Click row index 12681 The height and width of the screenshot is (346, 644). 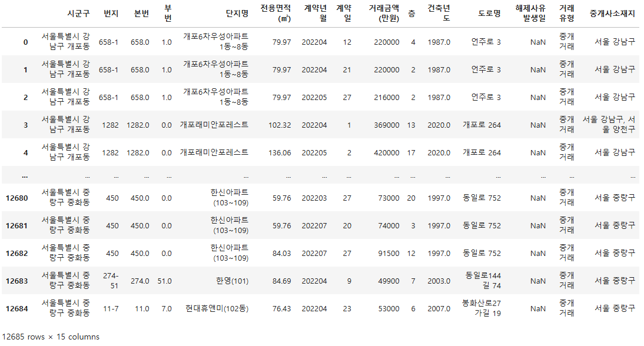(x=17, y=226)
